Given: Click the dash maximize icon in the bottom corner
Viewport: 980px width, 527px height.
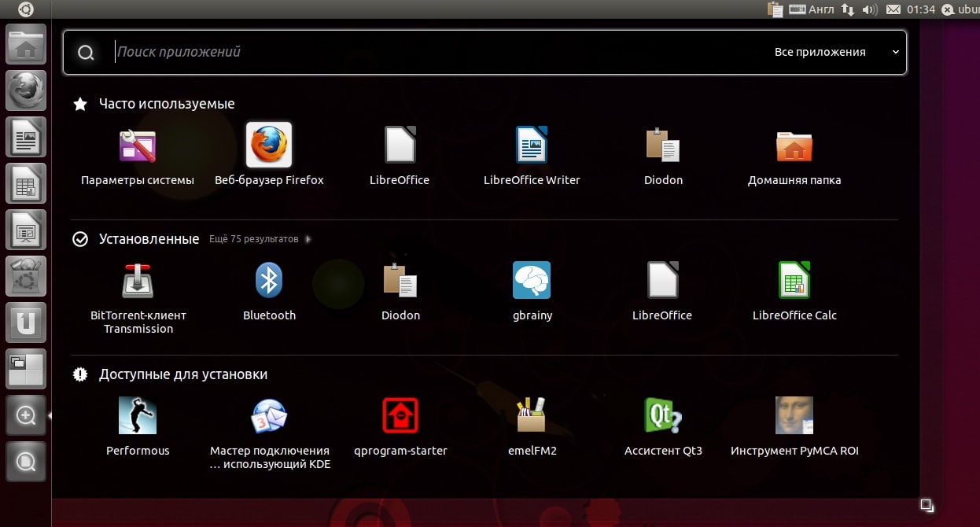Looking at the screenshot, I should [x=927, y=505].
